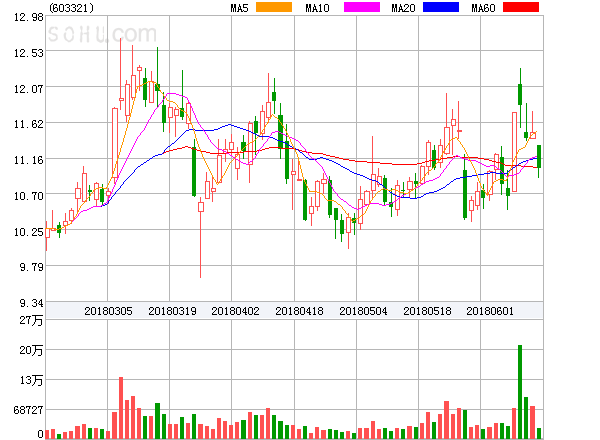The height and width of the screenshot is (440, 600).
Task: Click the tallest green volume bar
Action: click(520, 392)
